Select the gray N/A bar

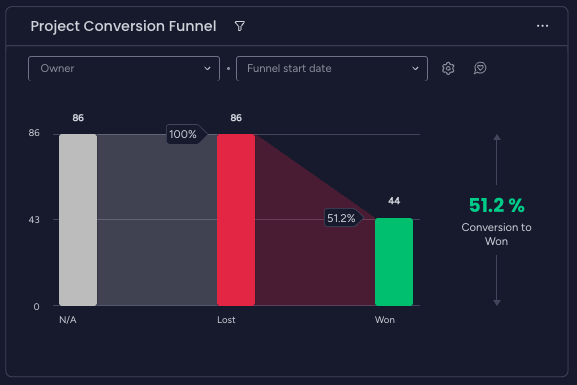point(78,220)
